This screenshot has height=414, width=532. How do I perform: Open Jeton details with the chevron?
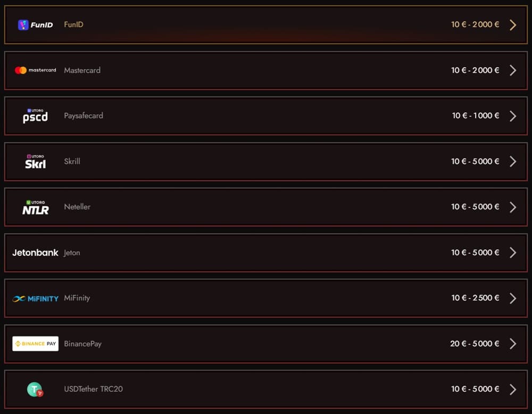pos(513,252)
